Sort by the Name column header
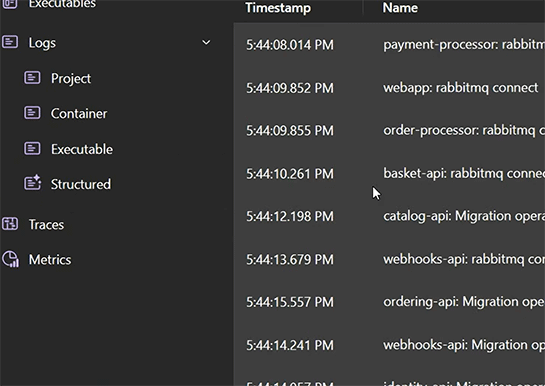Screen dimensions: 545x386 (400, 8)
